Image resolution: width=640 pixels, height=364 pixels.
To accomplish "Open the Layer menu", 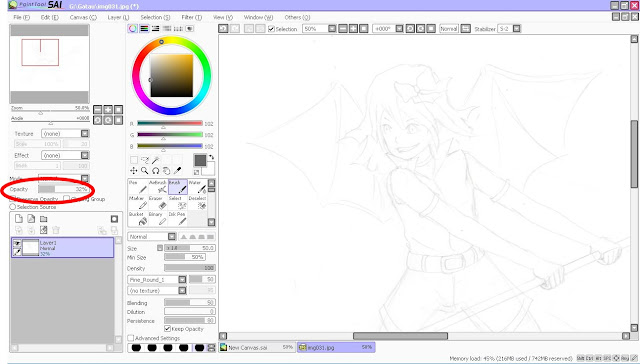I will (x=118, y=17).
